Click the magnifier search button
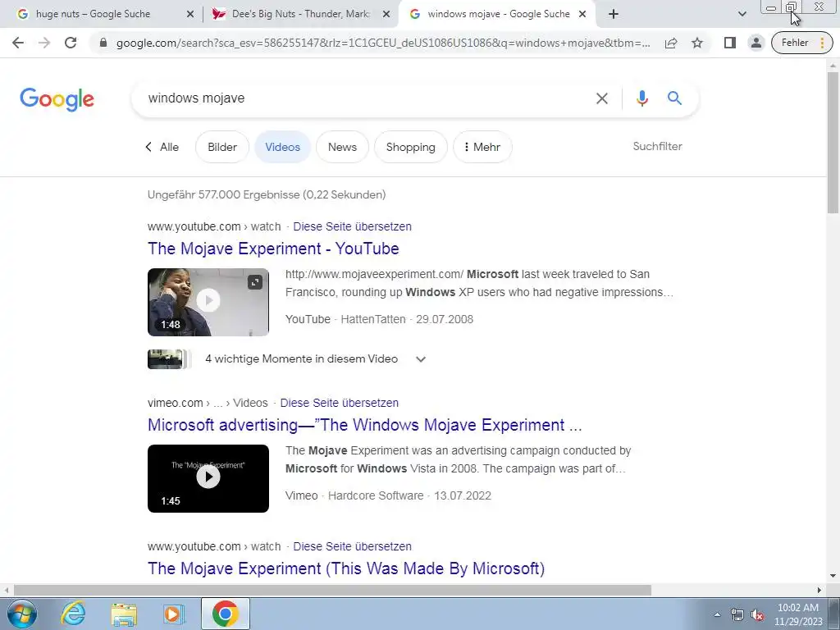 (x=674, y=98)
